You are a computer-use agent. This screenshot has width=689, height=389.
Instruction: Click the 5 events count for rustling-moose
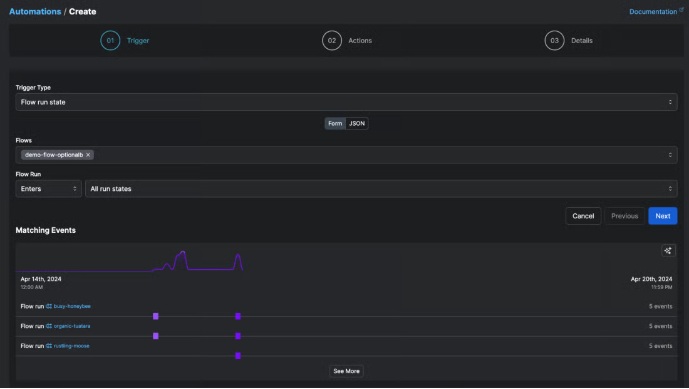coord(660,346)
